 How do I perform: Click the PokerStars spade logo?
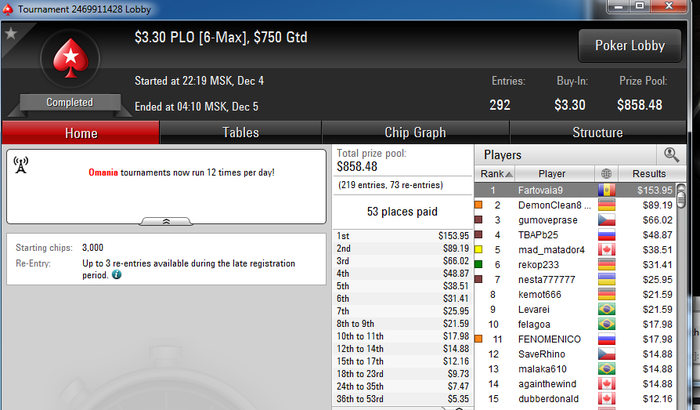70,58
